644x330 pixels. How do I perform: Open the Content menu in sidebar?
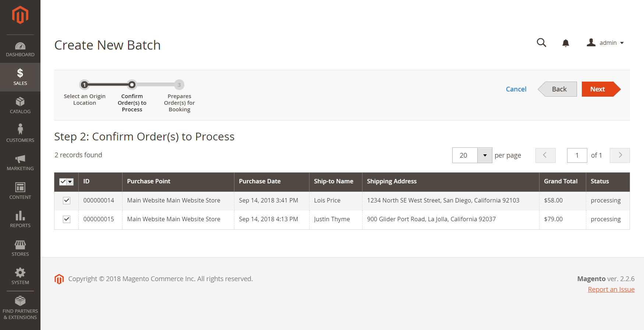tap(20, 191)
